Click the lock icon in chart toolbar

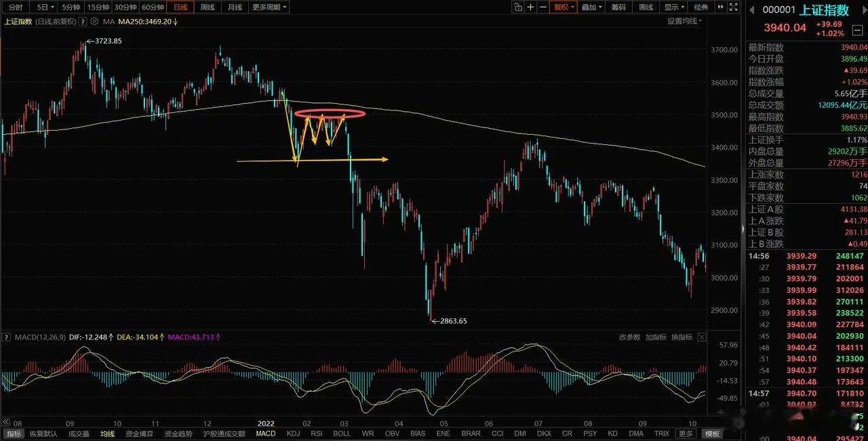click(518, 7)
